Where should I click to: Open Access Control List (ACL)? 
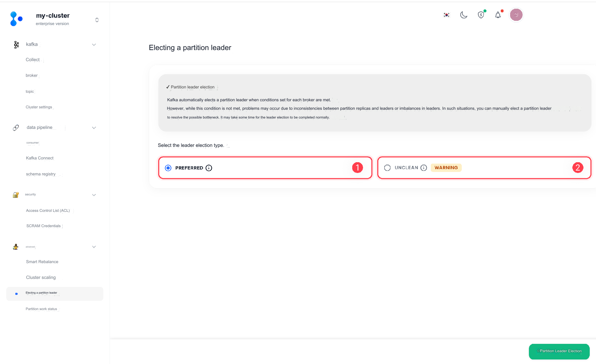click(x=48, y=210)
